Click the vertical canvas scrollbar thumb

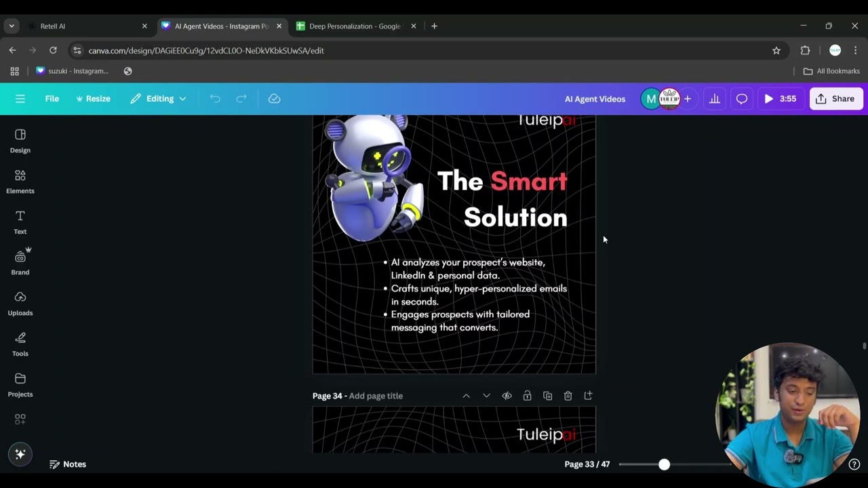tap(864, 346)
